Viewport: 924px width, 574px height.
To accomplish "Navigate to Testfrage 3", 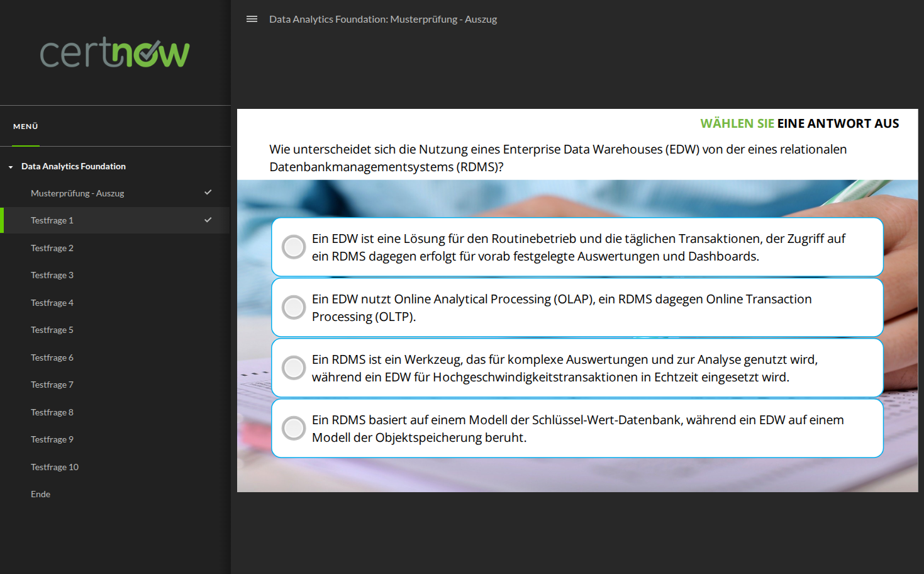I will [x=52, y=275].
